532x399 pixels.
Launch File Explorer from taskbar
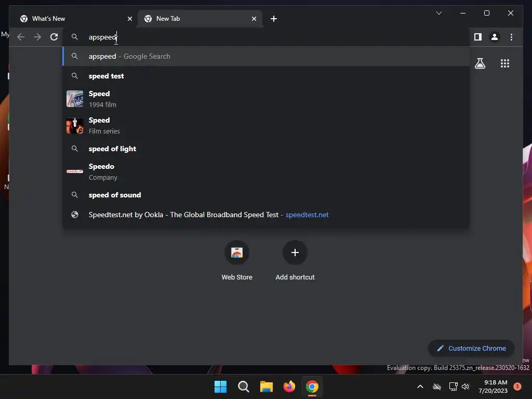pos(267,387)
